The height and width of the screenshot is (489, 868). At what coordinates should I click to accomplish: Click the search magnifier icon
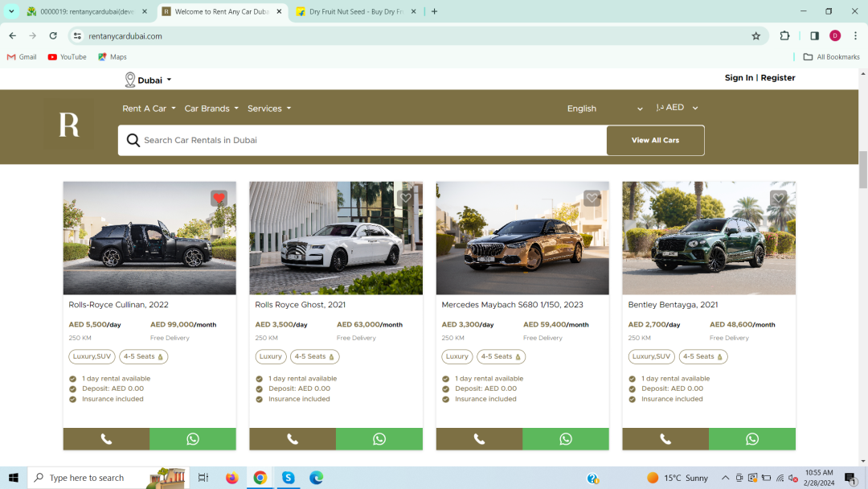[x=133, y=141]
